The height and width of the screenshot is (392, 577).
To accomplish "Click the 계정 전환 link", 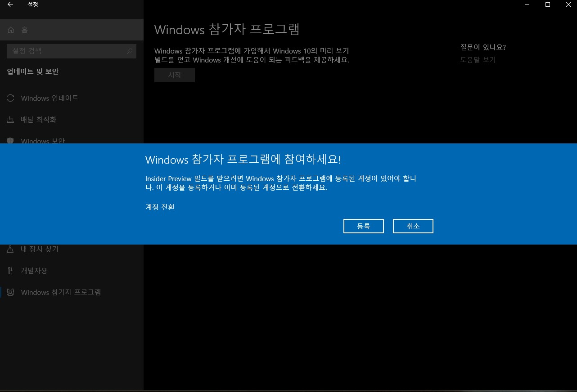I will (x=160, y=207).
